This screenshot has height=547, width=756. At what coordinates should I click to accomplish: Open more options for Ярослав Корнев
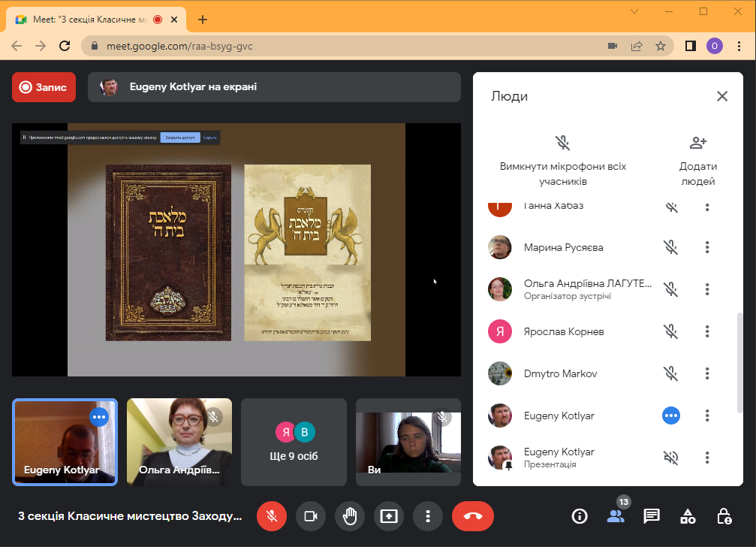tap(706, 331)
